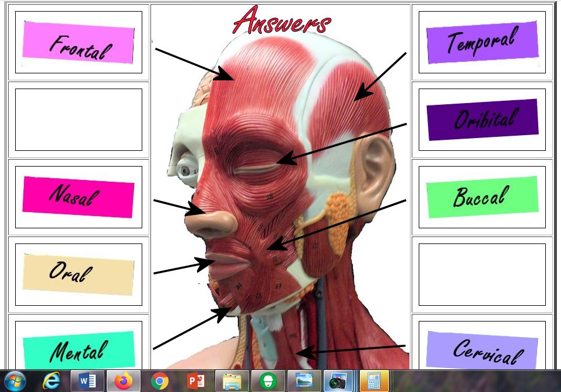Select the magenta Nasal label card

pos(78,197)
